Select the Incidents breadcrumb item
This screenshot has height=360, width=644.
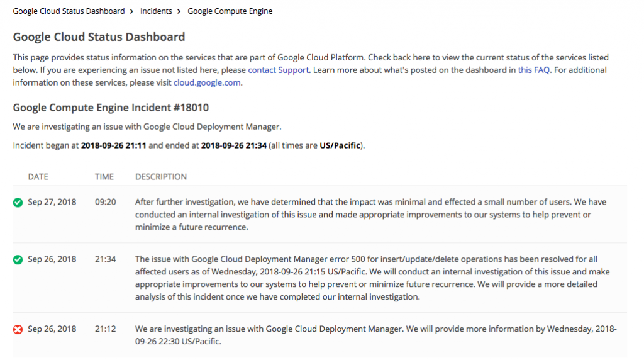(156, 11)
